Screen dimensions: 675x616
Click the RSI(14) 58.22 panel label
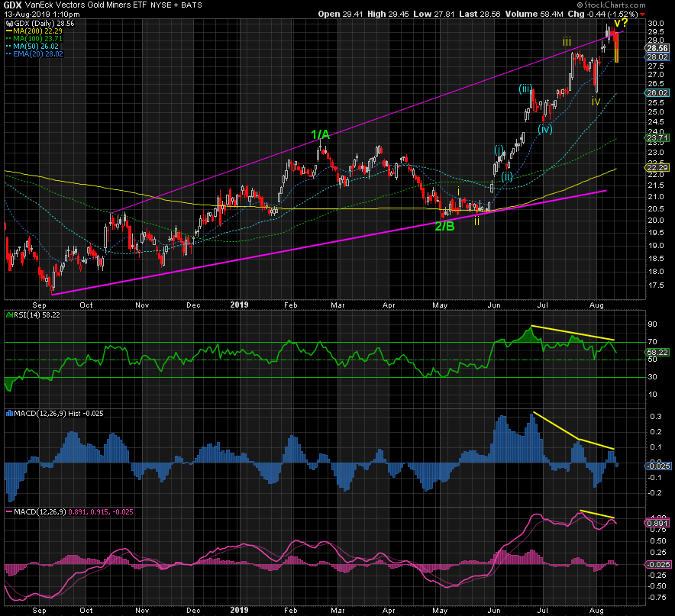[37, 315]
